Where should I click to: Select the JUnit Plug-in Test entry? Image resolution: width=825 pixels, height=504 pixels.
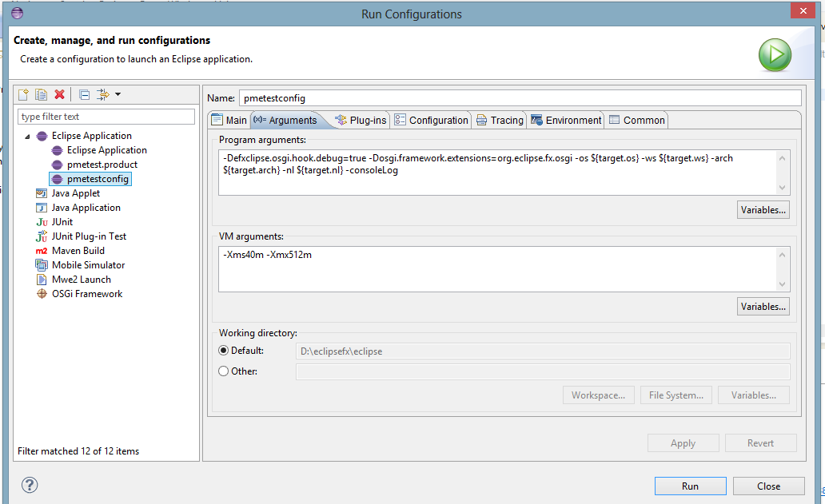(x=81, y=236)
